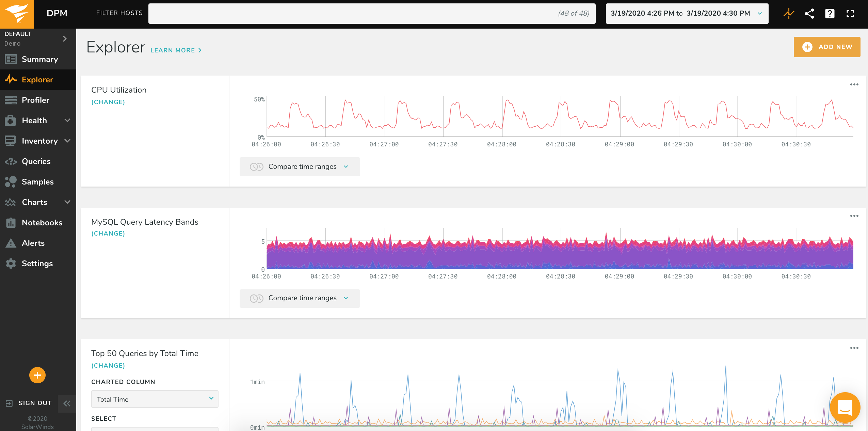Enter fullscreen mode via header icon
This screenshot has height=431, width=868.
tap(850, 14)
